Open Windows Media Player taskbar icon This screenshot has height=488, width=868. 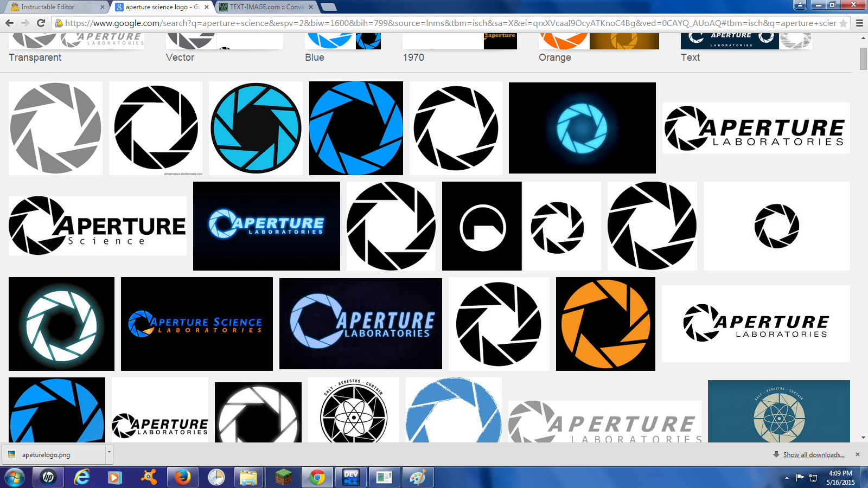pos(115,478)
